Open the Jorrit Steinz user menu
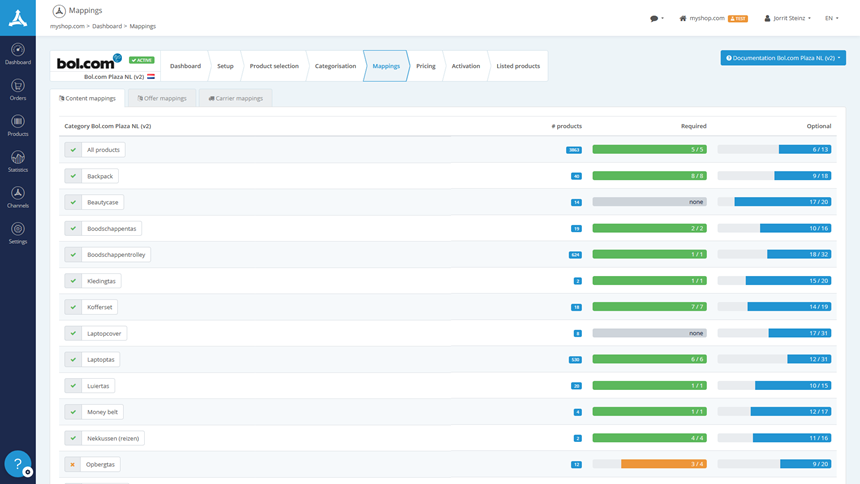 (x=788, y=19)
